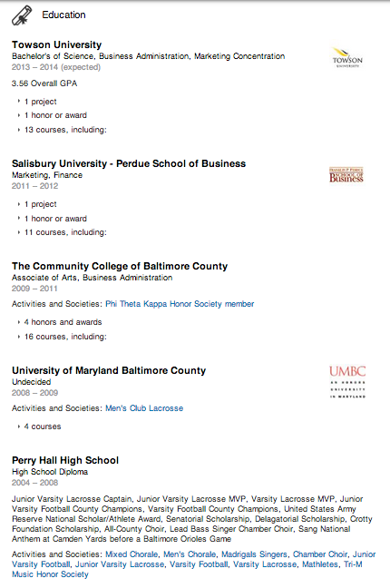Click the Education diploma scroll icon
The width and height of the screenshot is (390, 588).
22,15
